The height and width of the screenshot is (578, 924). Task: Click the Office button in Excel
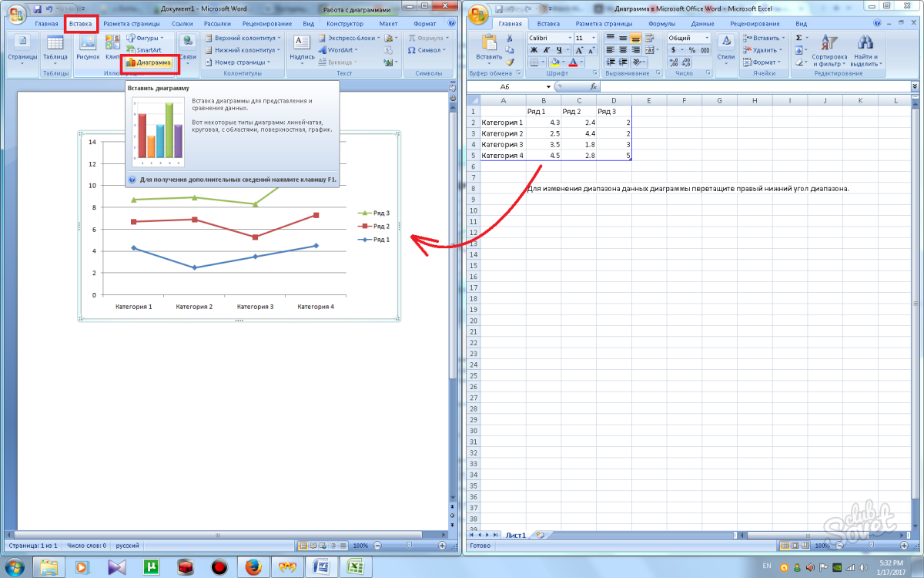point(479,14)
